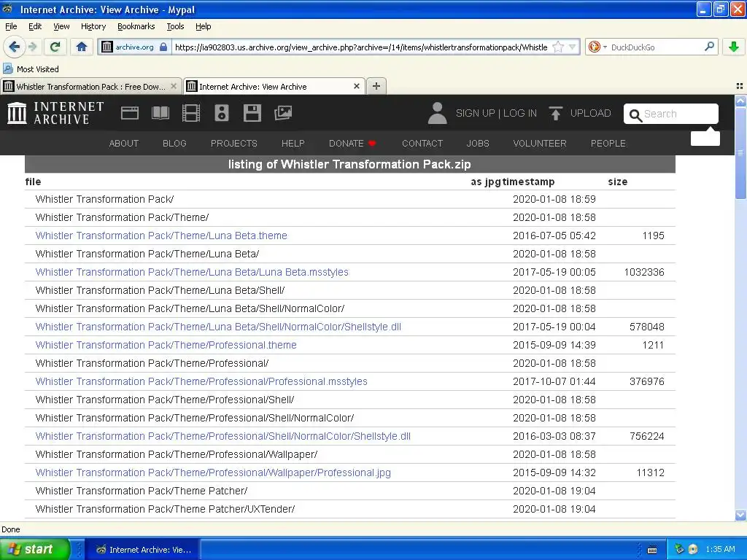Image resolution: width=747 pixels, height=560 pixels.
Task: Open the Edit menu
Action: coord(35,26)
